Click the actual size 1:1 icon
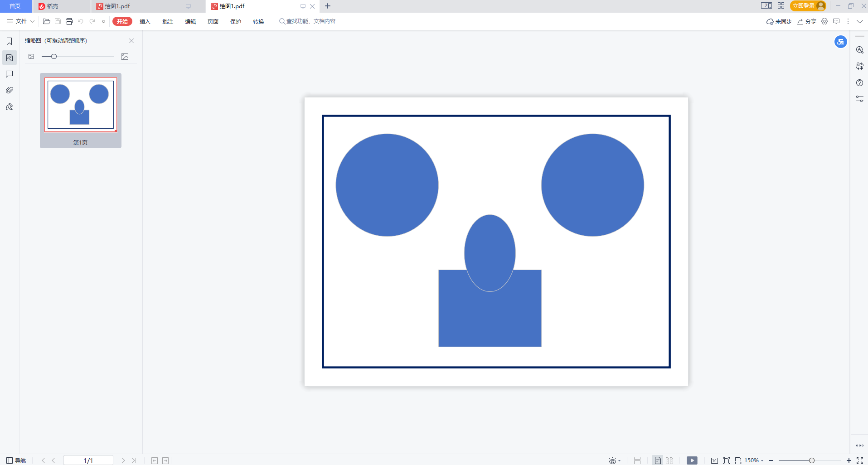Screen dimensions: 868x465 coord(714,460)
